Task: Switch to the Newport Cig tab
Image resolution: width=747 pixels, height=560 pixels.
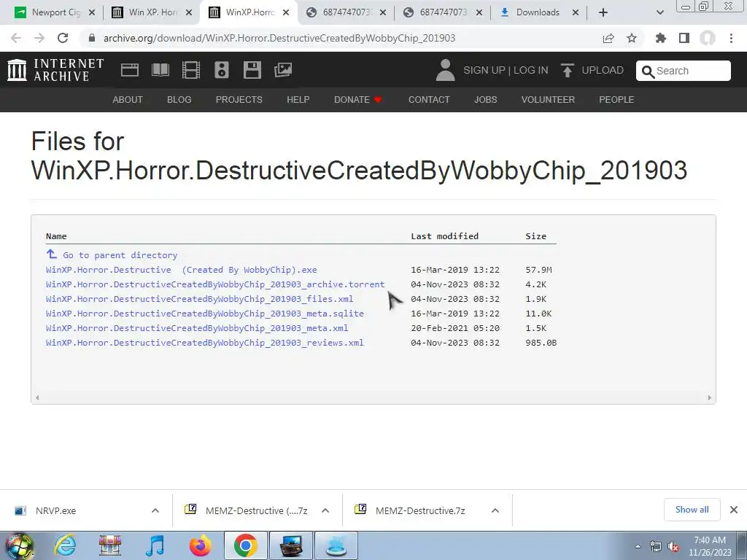Action: pyautogui.click(x=53, y=12)
